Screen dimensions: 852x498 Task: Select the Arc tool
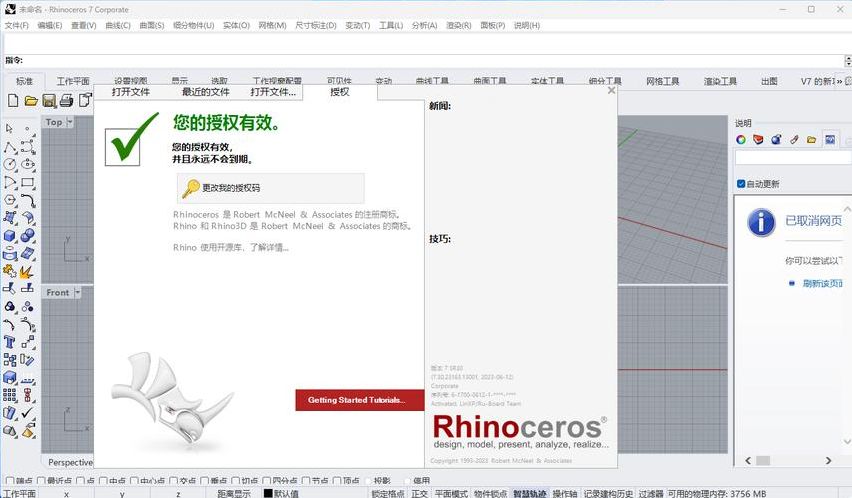[10, 182]
